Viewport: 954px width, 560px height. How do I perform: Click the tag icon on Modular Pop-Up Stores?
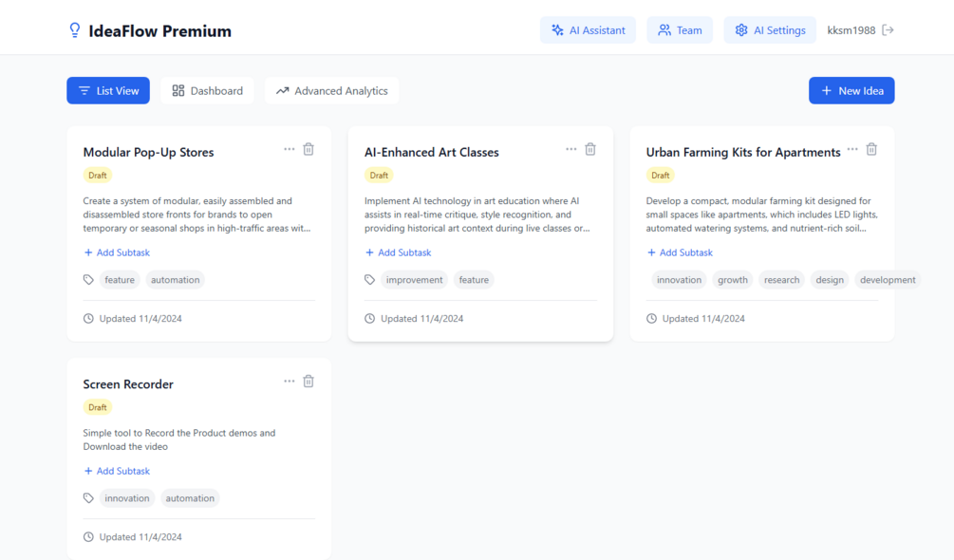[87, 279]
